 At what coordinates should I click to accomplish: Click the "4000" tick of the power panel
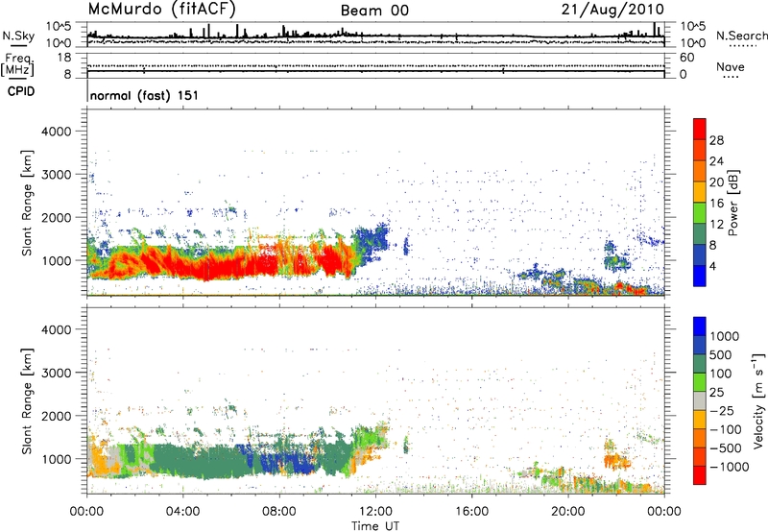tap(56, 132)
